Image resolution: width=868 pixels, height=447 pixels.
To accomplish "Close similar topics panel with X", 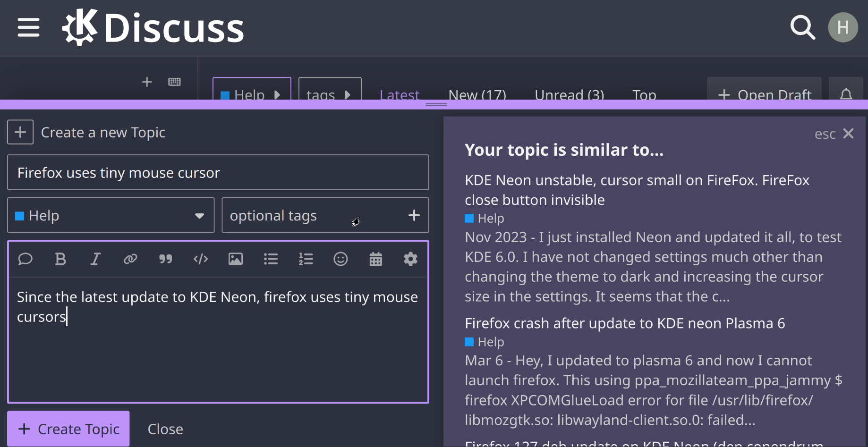I will tap(848, 134).
